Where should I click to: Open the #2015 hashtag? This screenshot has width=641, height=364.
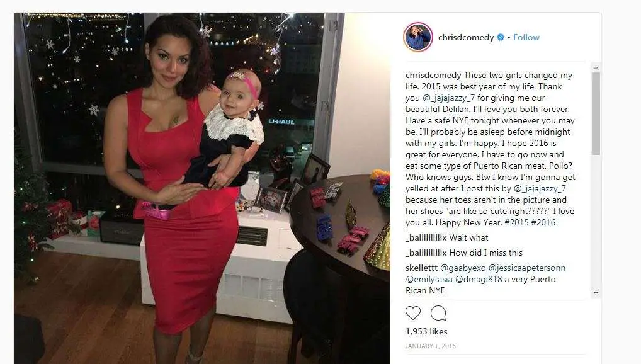pos(517,222)
